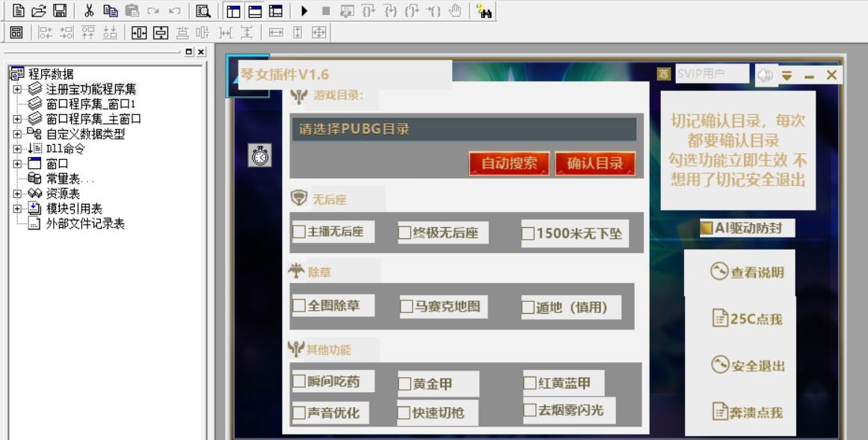Click the paste clipboard icon
868x440 pixels.
(132, 10)
